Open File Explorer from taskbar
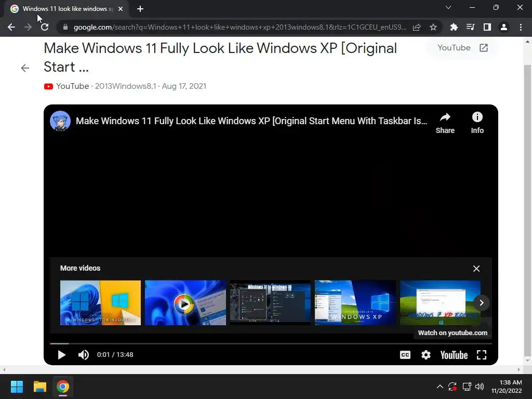The image size is (532, 399). click(39, 387)
